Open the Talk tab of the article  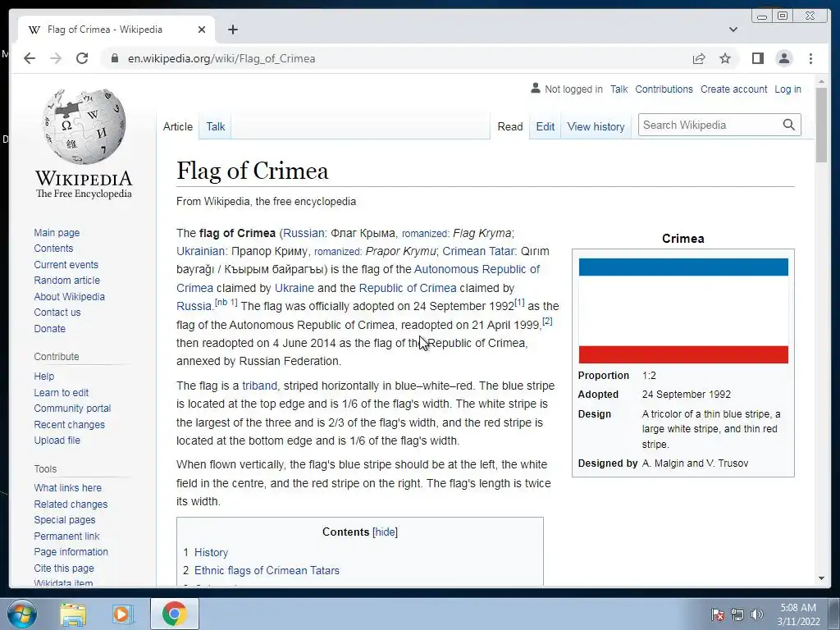216,126
